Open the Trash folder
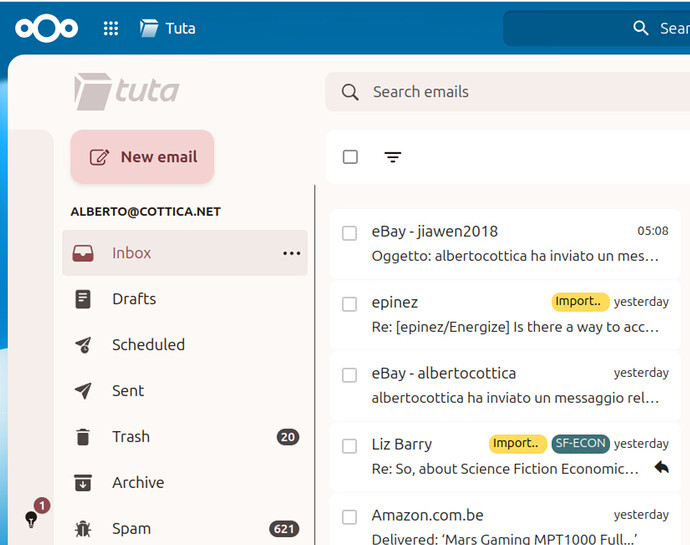Viewport: 690px width, 545px height. (185, 437)
